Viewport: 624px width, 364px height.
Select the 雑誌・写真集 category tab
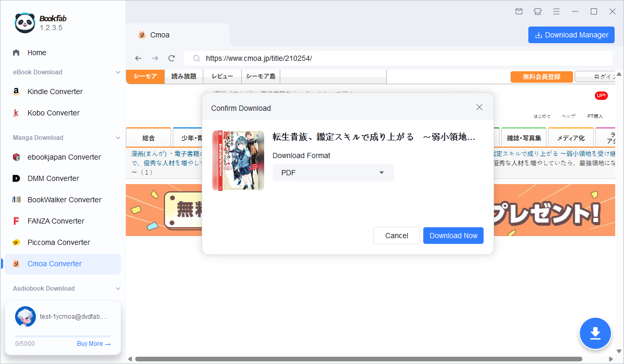[x=524, y=138]
